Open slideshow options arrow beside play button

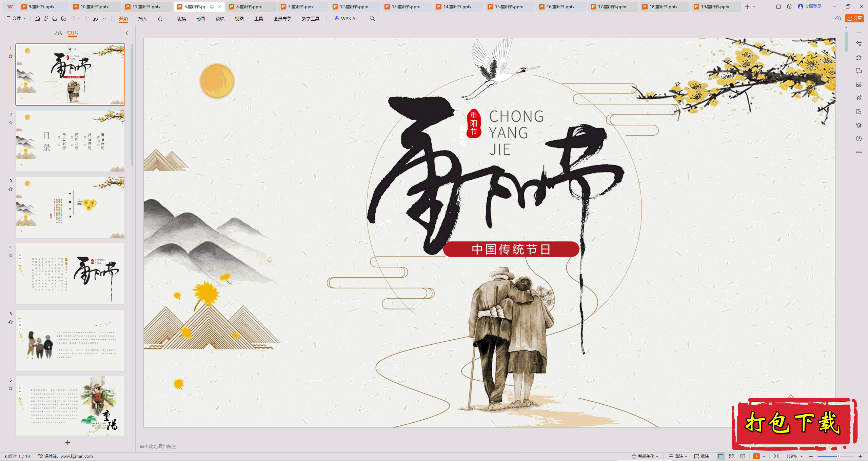coord(764,456)
